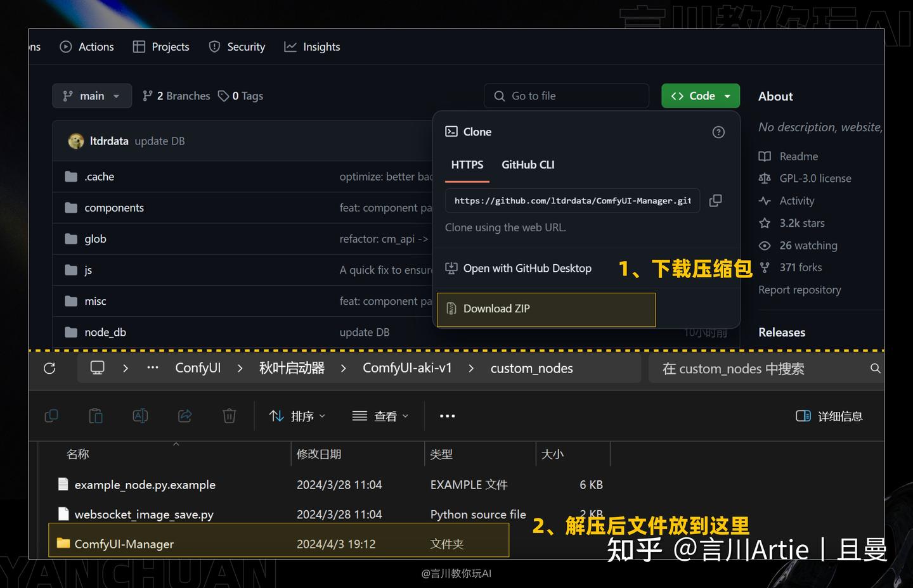Go to ConfyUI breadcrumb folder
The height and width of the screenshot is (588, 913).
(198, 368)
